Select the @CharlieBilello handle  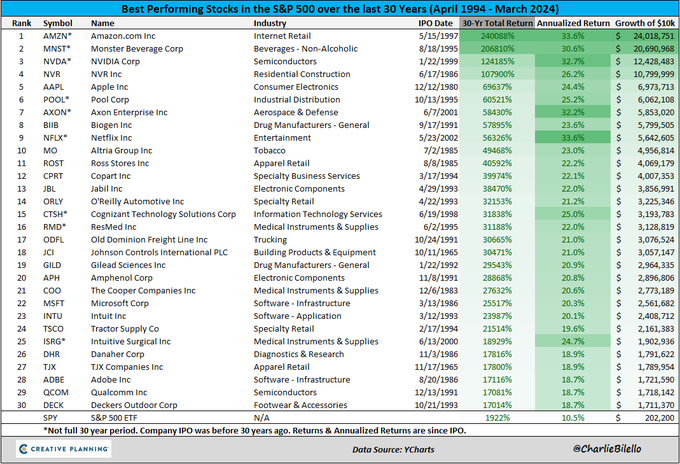pyautogui.click(x=607, y=449)
